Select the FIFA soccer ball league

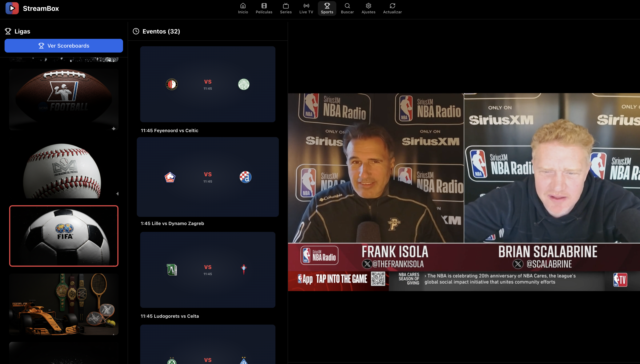(64, 236)
